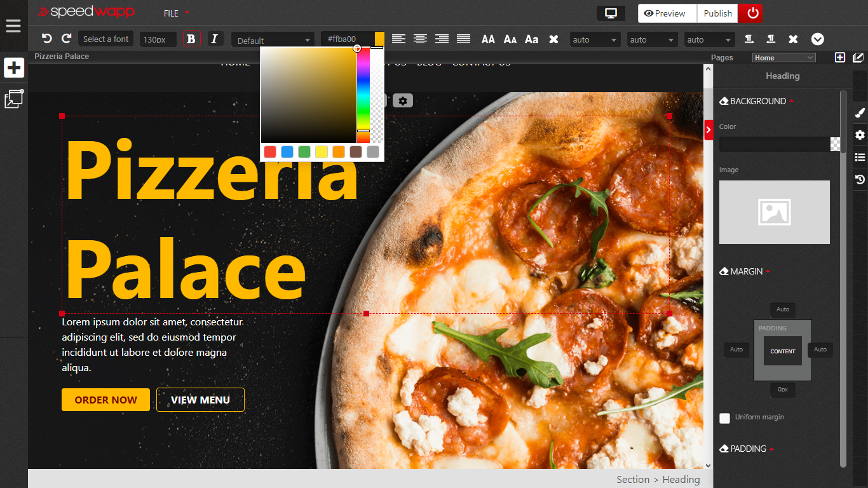Click the hex color #ffba00 field
868x488 pixels.
347,39
